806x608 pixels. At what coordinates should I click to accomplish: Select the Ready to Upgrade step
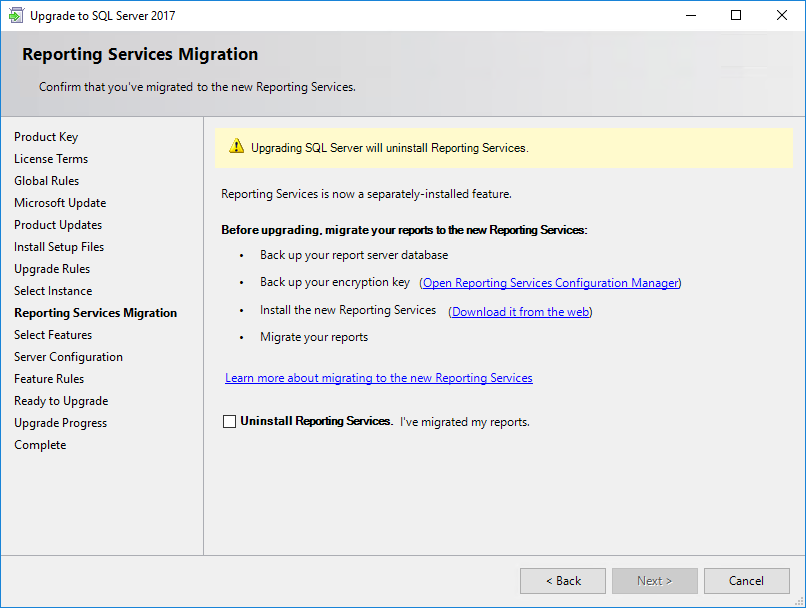point(61,401)
